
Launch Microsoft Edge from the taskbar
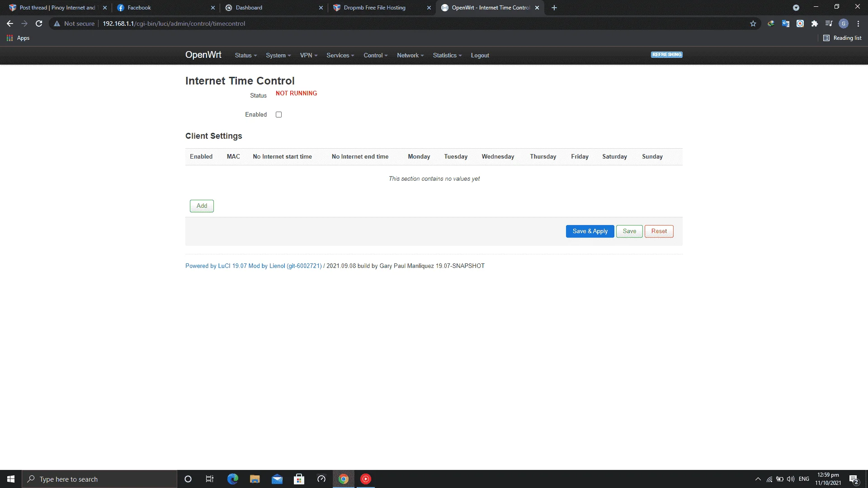(233, 479)
